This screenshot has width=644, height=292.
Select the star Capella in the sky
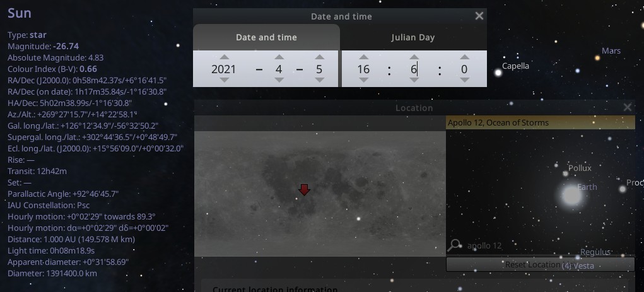pyautogui.click(x=498, y=73)
